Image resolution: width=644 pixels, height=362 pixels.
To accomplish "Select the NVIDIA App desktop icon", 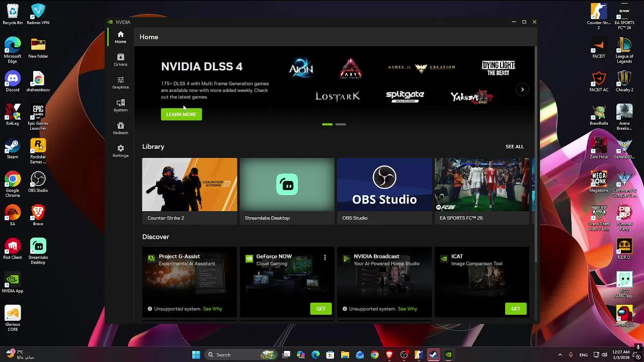I will tap(13, 283).
